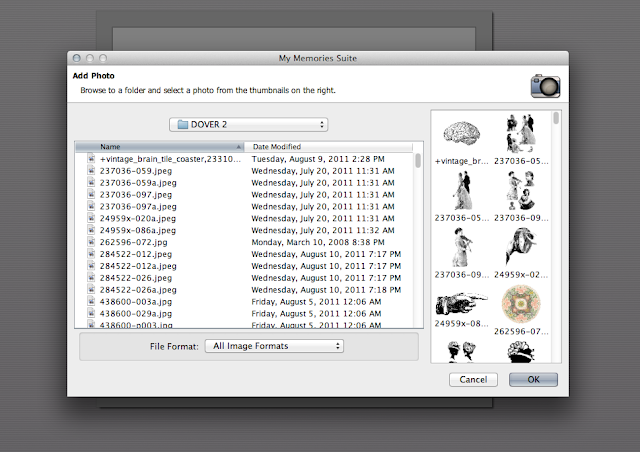Viewport: 640px width, 452px height.
Task: Click file icon beside 284522-012.jpeg
Action: (x=91, y=253)
